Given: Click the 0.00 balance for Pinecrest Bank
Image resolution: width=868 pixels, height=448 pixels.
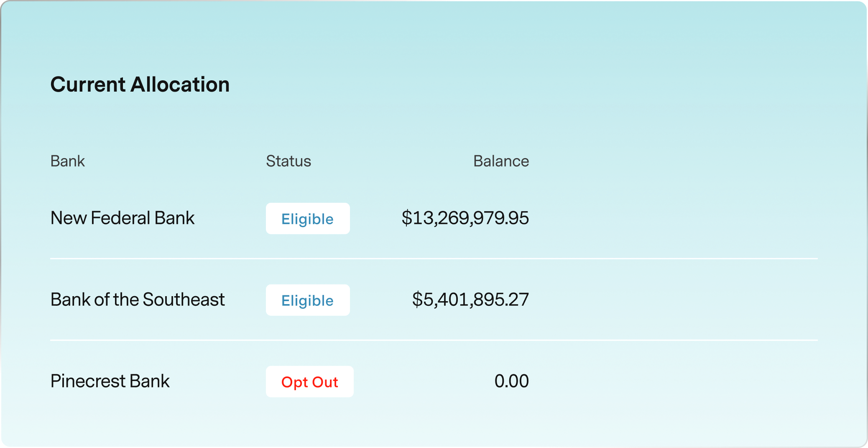Looking at the screenshot, I should tap(511, 381).
